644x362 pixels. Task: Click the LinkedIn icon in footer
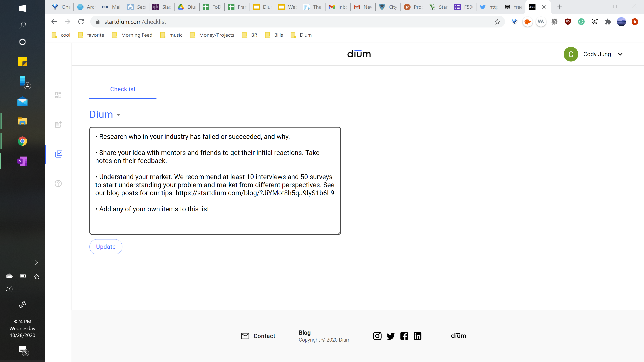click(417, 336)
